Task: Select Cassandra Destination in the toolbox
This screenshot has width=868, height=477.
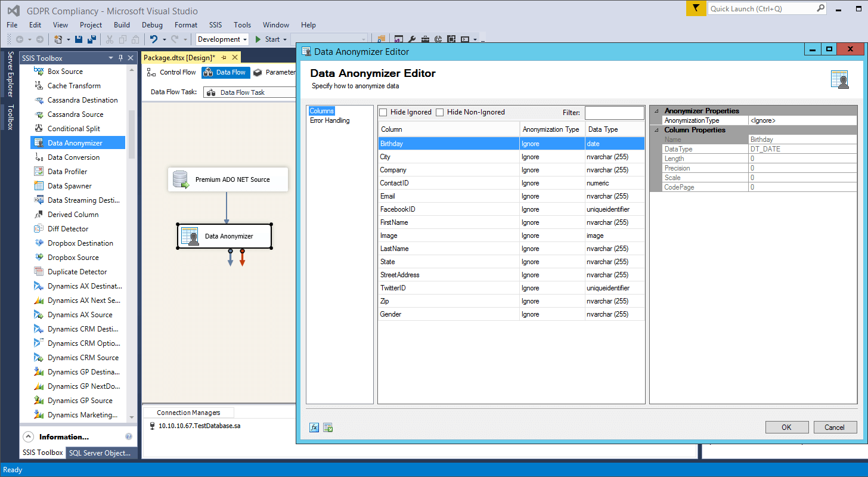Action: pos(78,100)
